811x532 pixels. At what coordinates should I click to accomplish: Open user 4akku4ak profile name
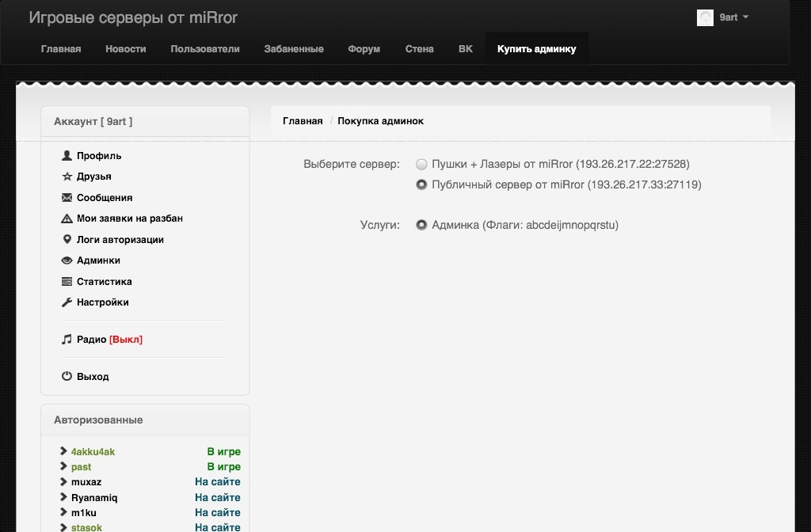(x=93, y=451)
